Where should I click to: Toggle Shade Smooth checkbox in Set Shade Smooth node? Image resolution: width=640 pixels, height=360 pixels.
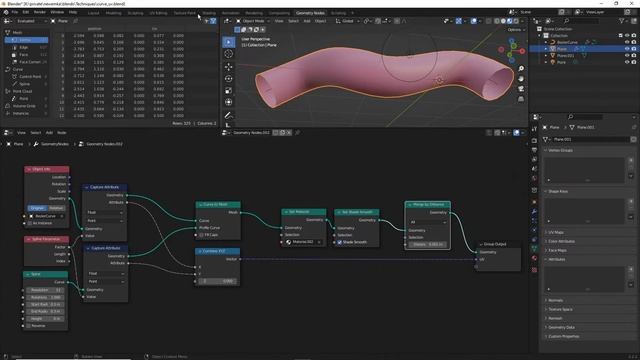[339, 242]
